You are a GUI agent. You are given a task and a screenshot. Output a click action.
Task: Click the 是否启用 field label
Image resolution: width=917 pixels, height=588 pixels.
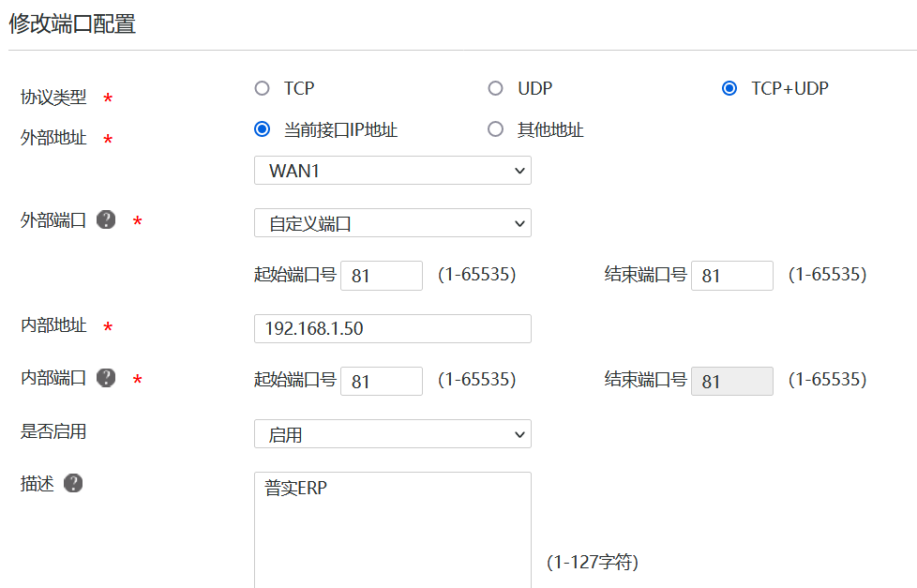(x=53, y=431)
